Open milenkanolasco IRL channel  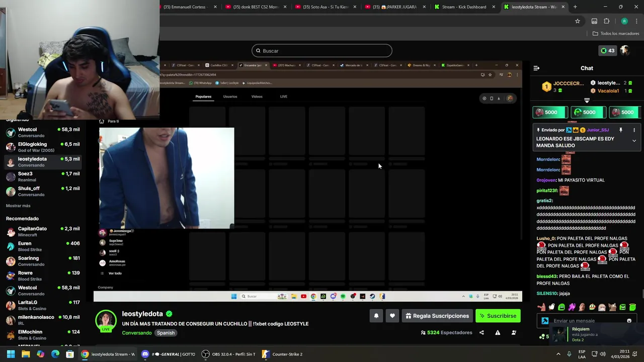pyautogui.click(x=43, y=320)
